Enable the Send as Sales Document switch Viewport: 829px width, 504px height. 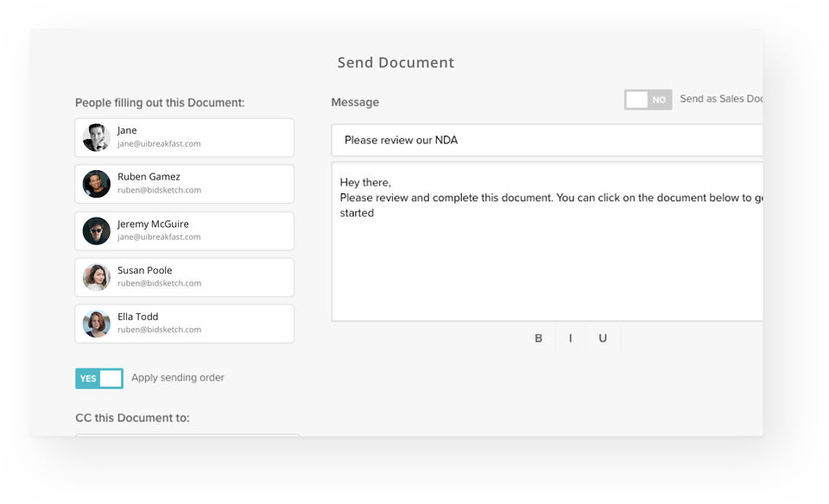coord(648,99)
